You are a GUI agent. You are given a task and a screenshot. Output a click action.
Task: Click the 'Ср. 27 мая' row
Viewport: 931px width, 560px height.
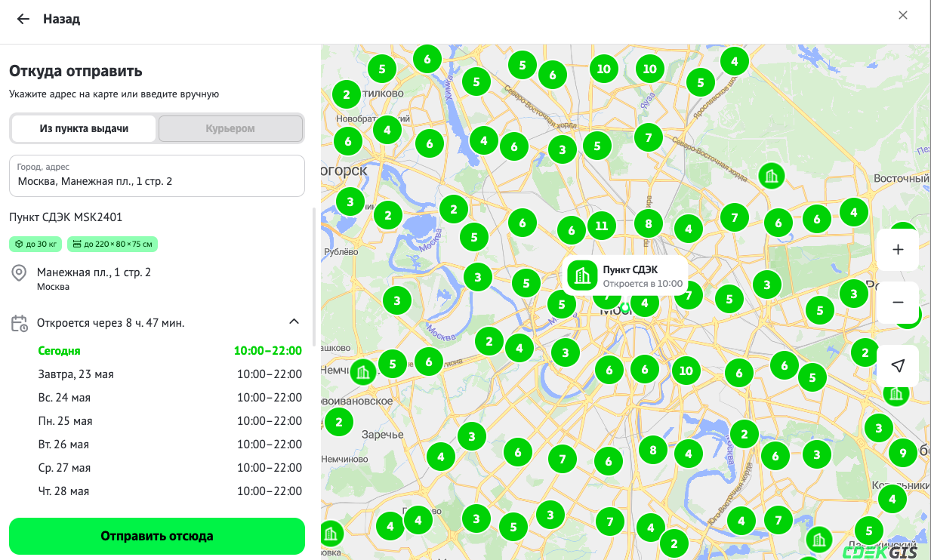click(x=170, y=468)
